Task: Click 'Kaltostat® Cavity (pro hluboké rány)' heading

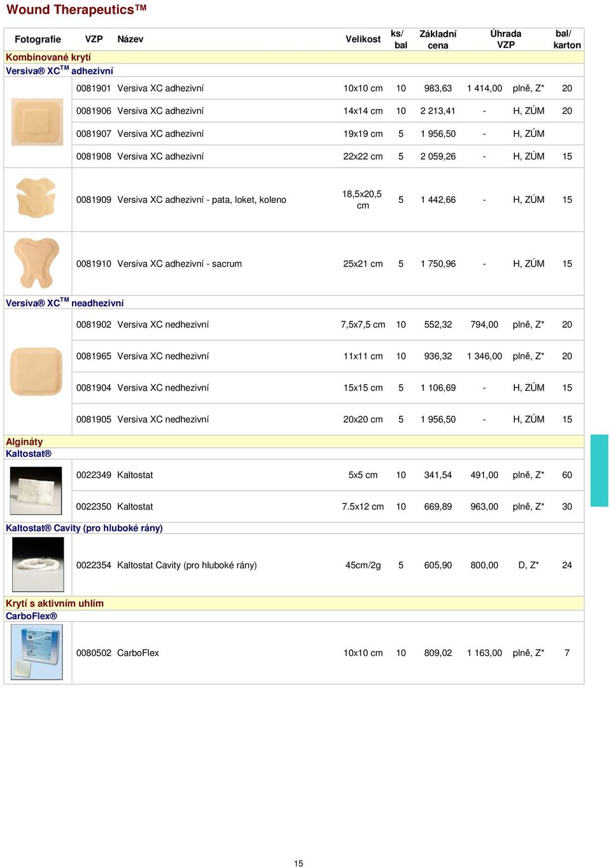Action: [84, 528]
